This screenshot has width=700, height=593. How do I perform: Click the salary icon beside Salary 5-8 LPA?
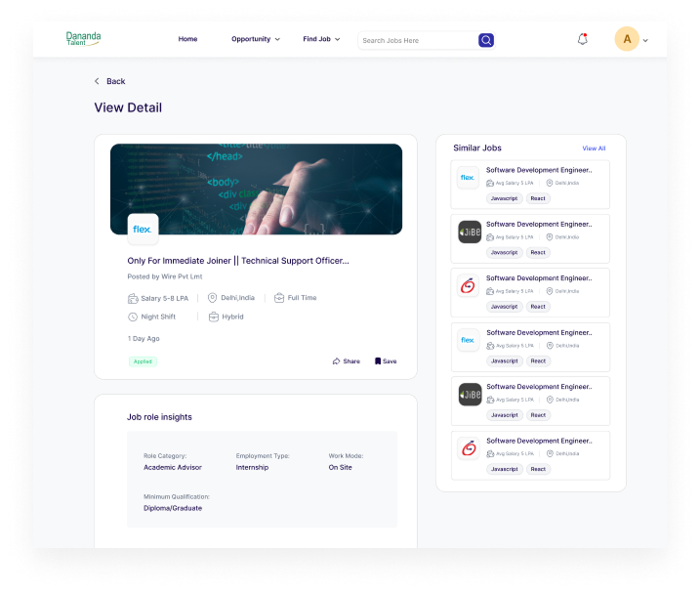point(133,299)
